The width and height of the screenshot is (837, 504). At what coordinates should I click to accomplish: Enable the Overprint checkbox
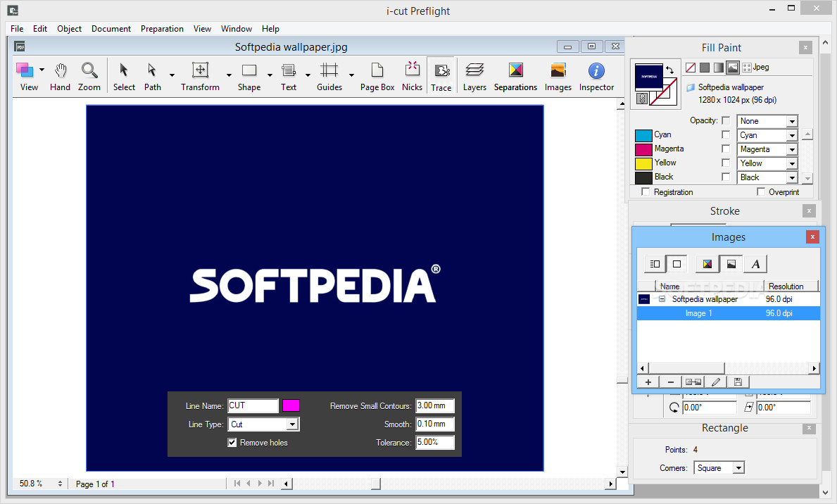761,191
